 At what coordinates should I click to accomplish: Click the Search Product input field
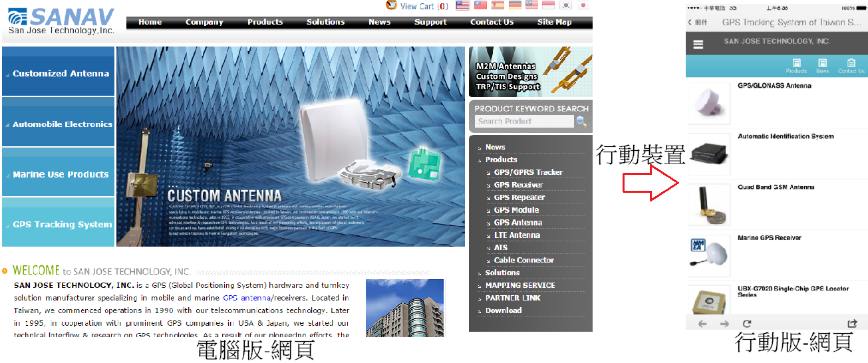tap(523, 121)
